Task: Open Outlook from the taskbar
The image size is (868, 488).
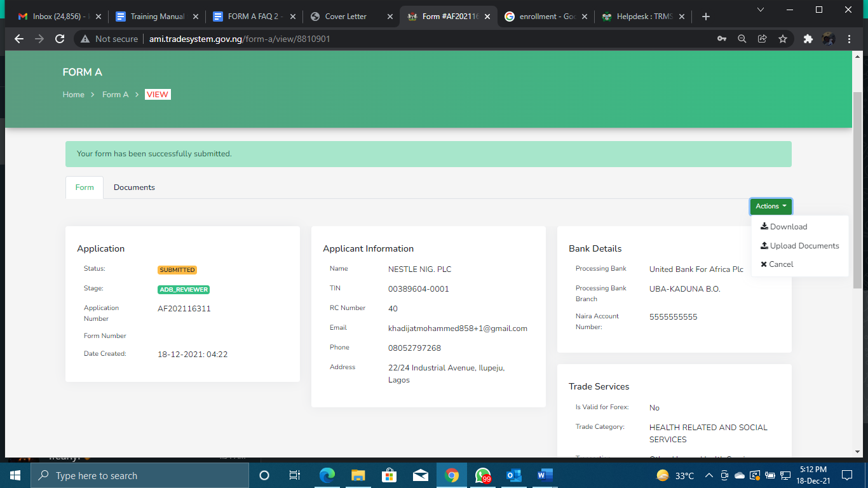Action: click(514, 475)
